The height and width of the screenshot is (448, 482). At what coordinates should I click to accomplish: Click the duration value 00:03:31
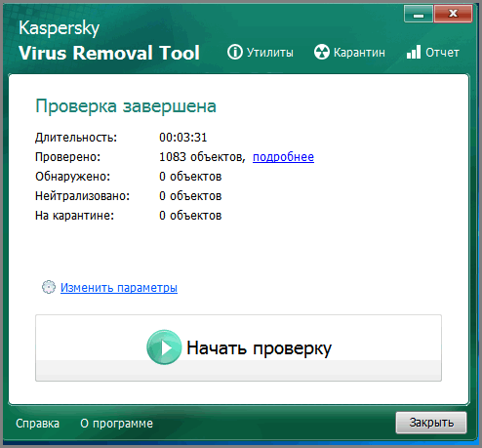tap(183, 138)
